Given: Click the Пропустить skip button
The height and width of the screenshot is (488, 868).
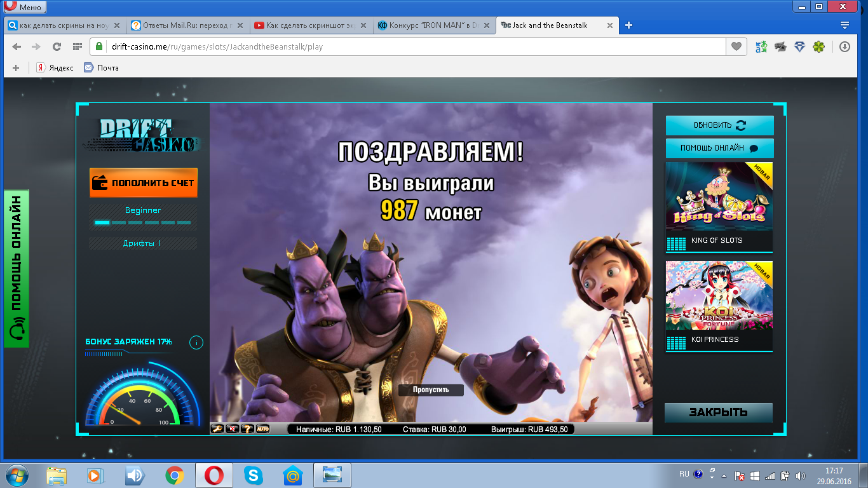Looking at the screenshot, I should coord(431,390).
